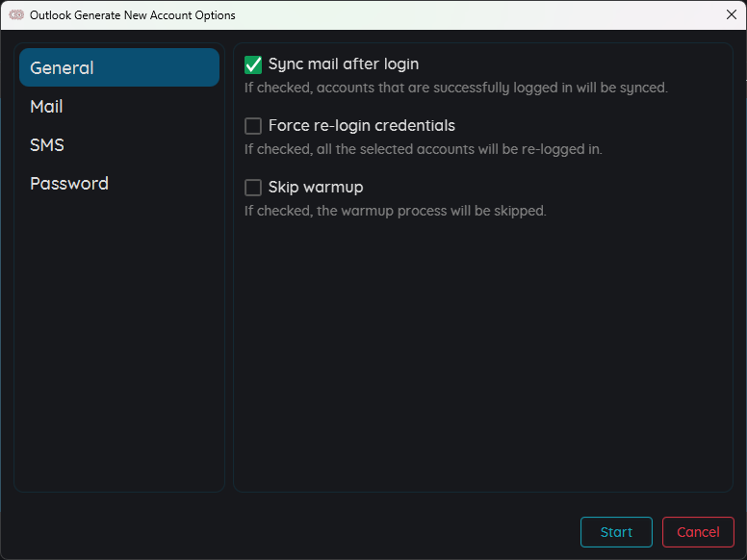Image resolution: width=747 pixels, height=560 pixels.
Task: Click the "Sync mail after login" label text
Action: (344, 64)
